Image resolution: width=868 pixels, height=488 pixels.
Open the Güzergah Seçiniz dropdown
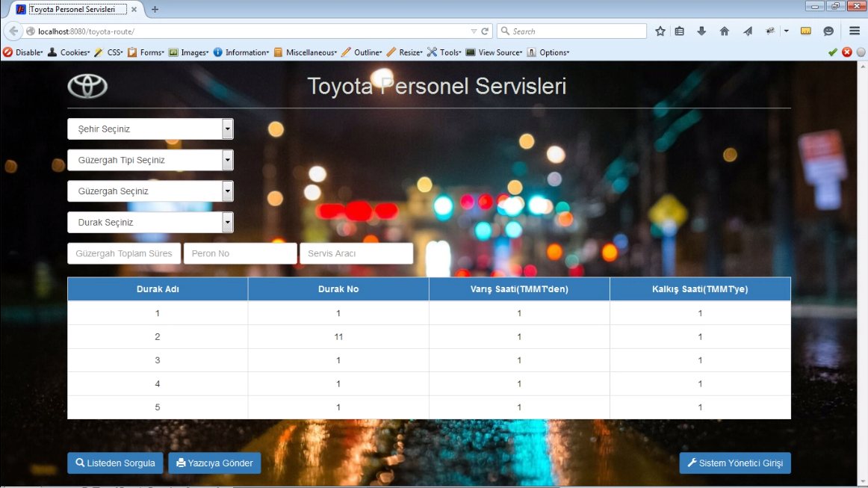(151, 191)
